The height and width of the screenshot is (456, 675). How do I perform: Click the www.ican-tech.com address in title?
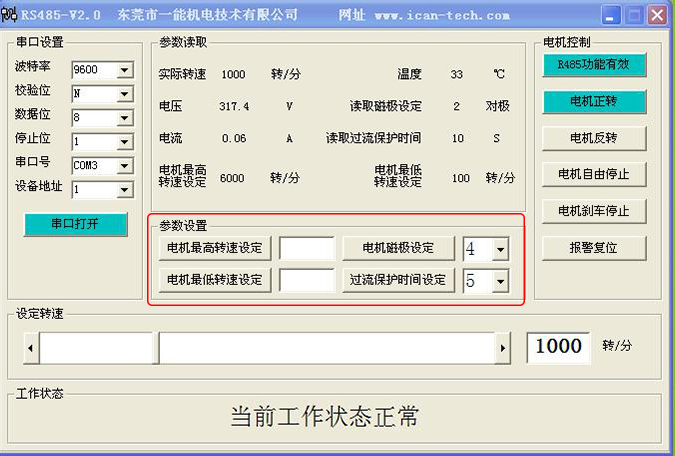(x=442, y=16)
